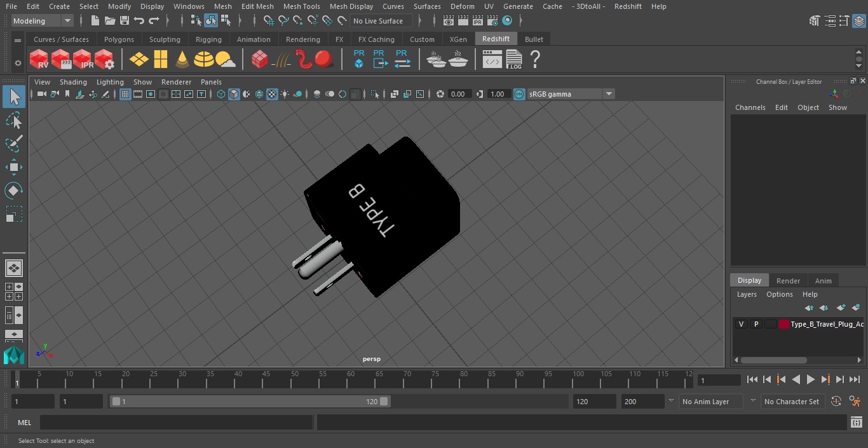Click the Undo arrow icon
Screen dimensions: 868x448
(139, 21)
